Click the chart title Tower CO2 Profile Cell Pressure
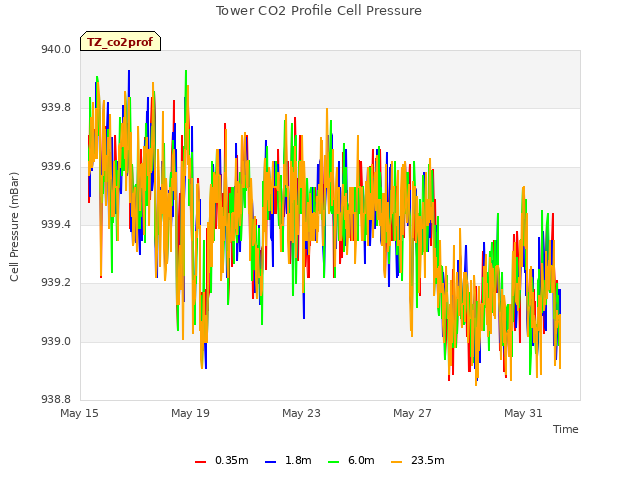Screen dimensions: 640x480 [319, 11]
